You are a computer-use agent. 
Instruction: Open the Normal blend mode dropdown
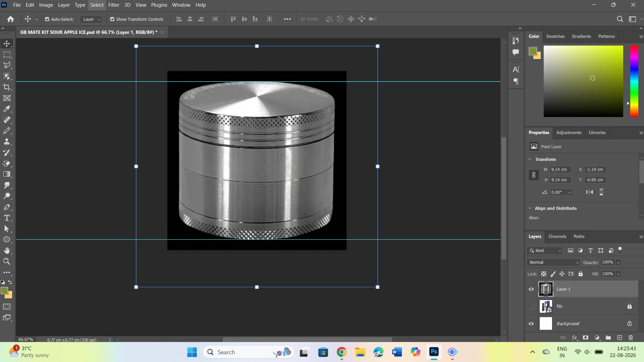pyautogui.click(x=553, y=262)
